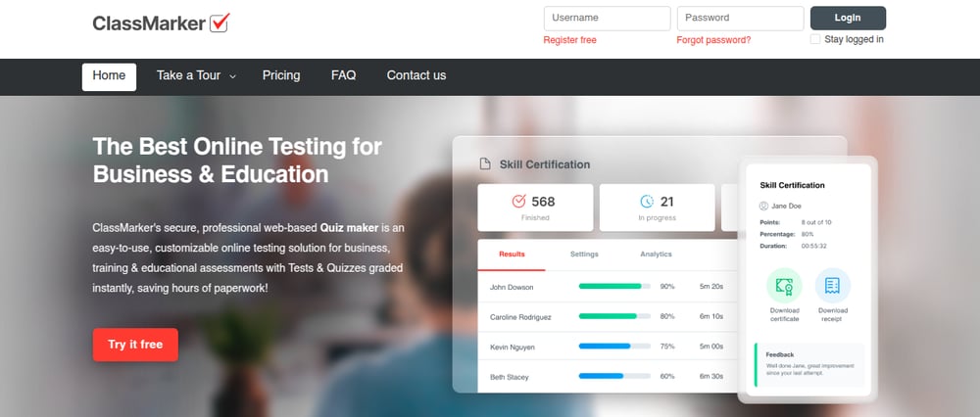Image resolution: width=980 pixels, height=417 pixels.
Task: Open the FAQ menu item
Action: pos(344,75)
